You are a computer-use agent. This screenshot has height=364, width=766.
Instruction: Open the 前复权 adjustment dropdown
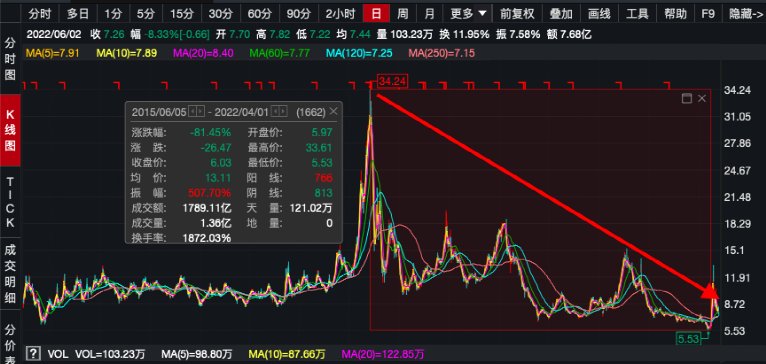[517, 13]
